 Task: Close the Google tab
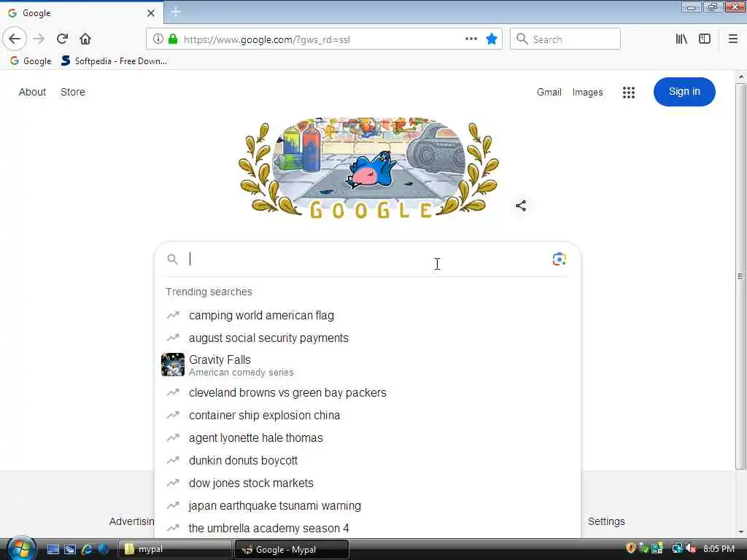(x=151, y=13)
